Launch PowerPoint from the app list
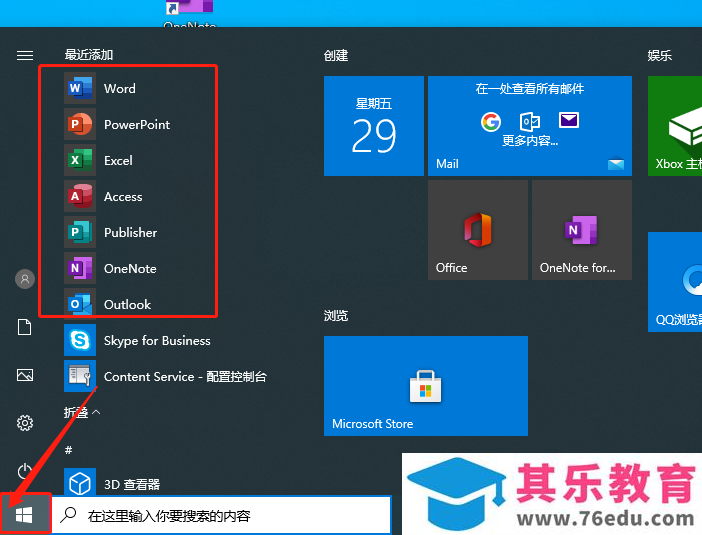The width and height of the screenshot is (702, 535). point(139,124)
